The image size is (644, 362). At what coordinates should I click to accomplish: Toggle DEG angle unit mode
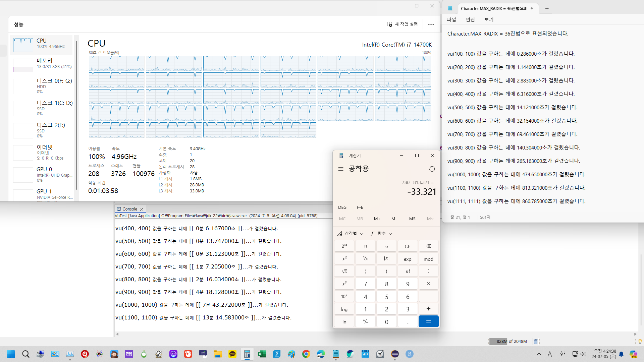342,207
